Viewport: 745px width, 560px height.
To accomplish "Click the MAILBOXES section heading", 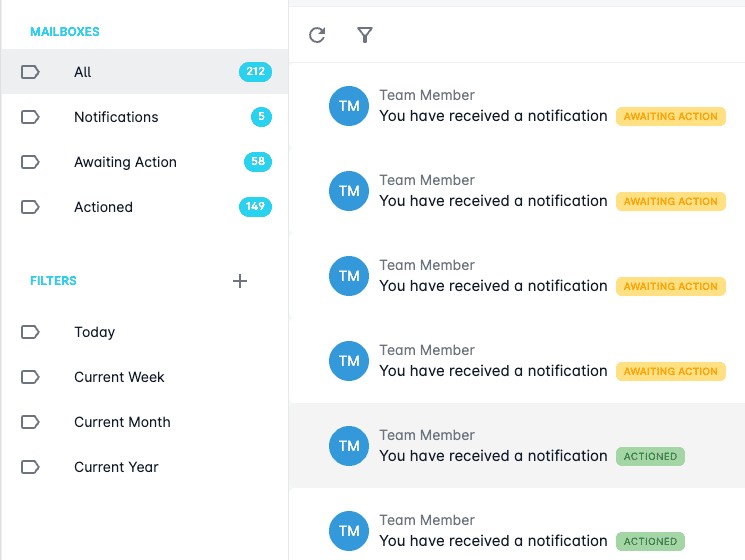I will tap(65, 32).
